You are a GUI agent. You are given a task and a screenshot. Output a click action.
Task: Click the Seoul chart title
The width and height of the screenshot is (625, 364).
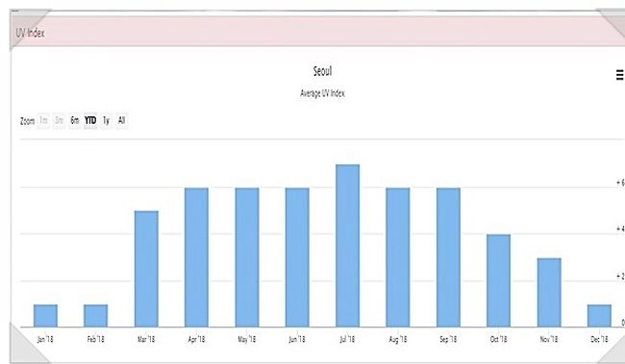[x=322, y=71]
